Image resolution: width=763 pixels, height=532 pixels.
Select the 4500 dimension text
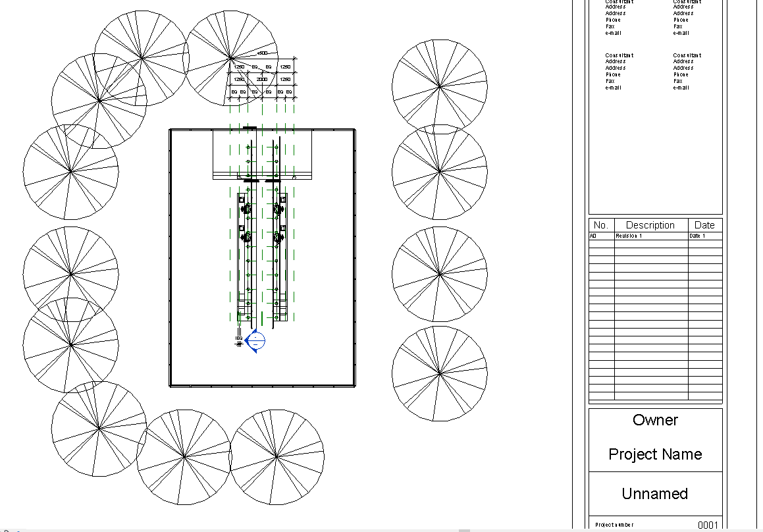coord(262,53)
